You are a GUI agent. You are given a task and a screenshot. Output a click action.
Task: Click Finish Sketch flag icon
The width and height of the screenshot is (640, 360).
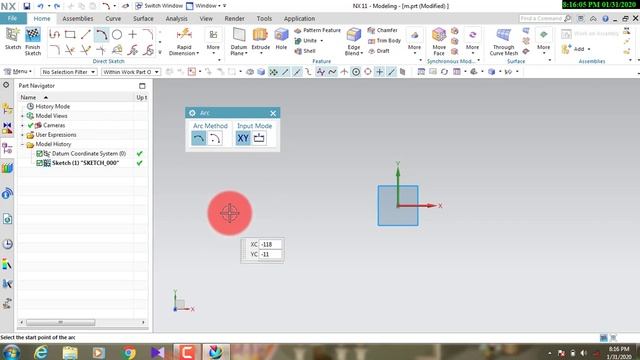click(x=32, y=35)
